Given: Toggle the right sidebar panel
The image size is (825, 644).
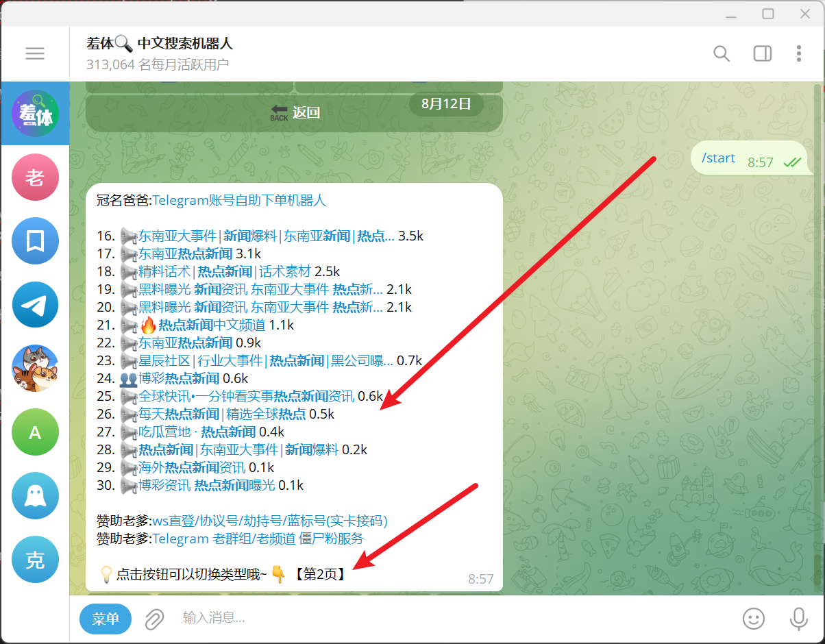Looking at the screenshot, I should (x=762, y=53).
